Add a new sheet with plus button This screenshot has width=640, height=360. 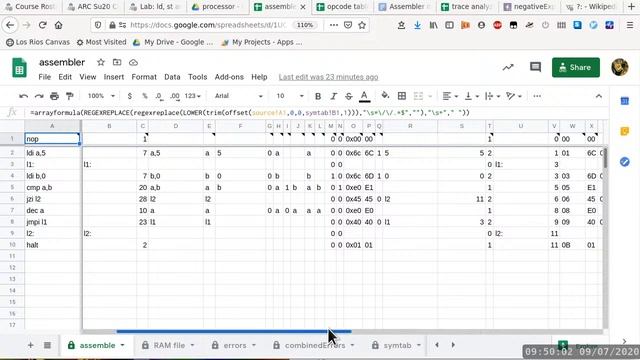tap(31, 345)
